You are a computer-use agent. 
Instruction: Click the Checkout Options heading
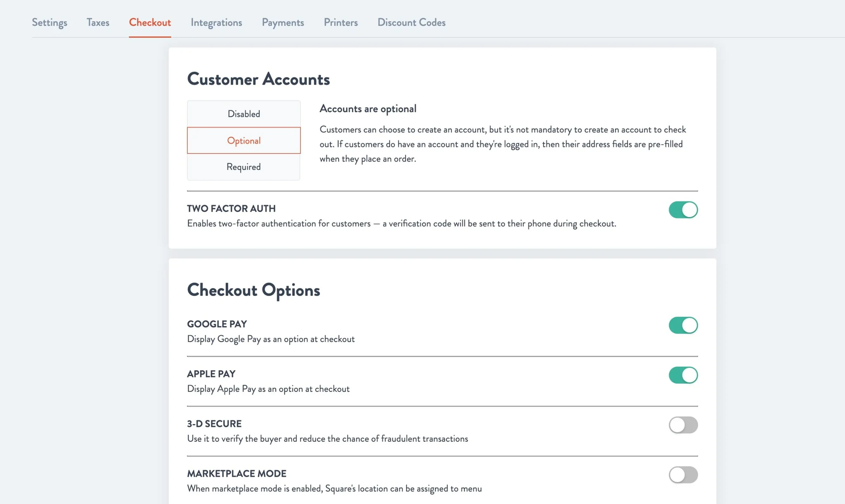pos(253,290)
